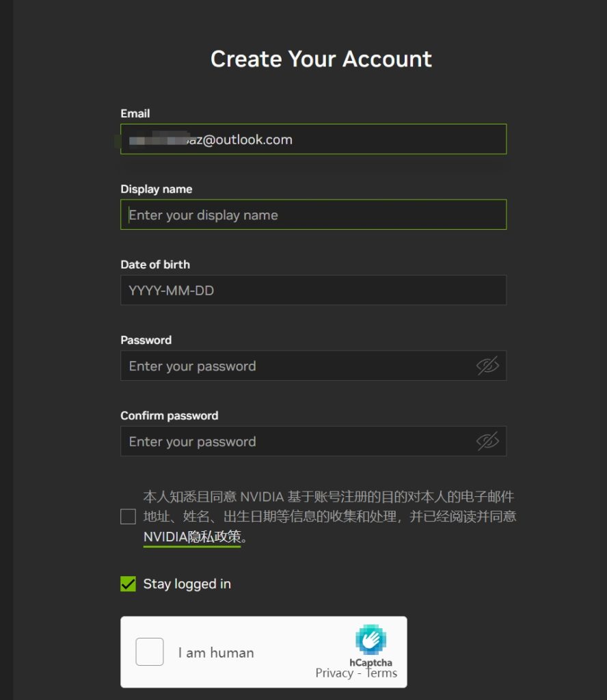Viewport: 607px width, 700px height.
Task: Click the Email field label
Action: (x=135, y=113)
